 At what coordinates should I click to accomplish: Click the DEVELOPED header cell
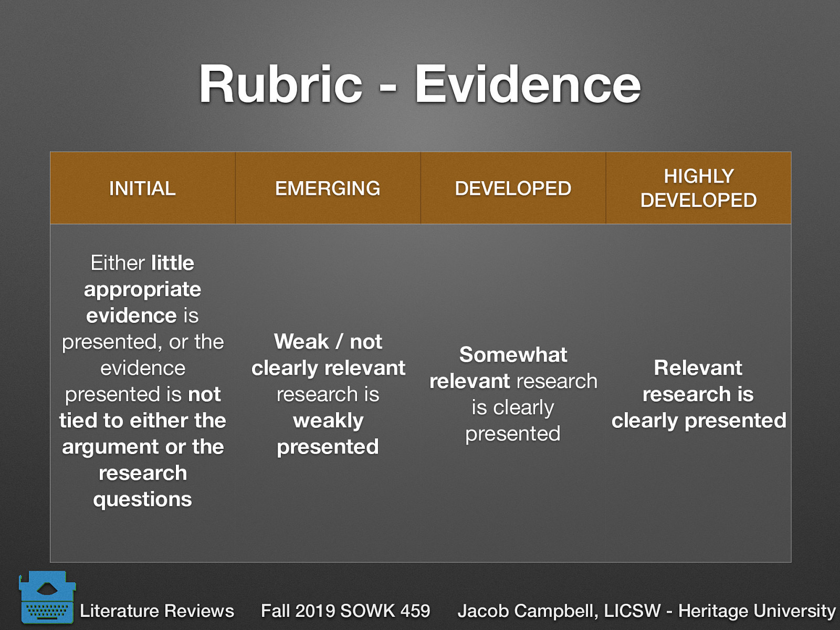tap(513, 187)
